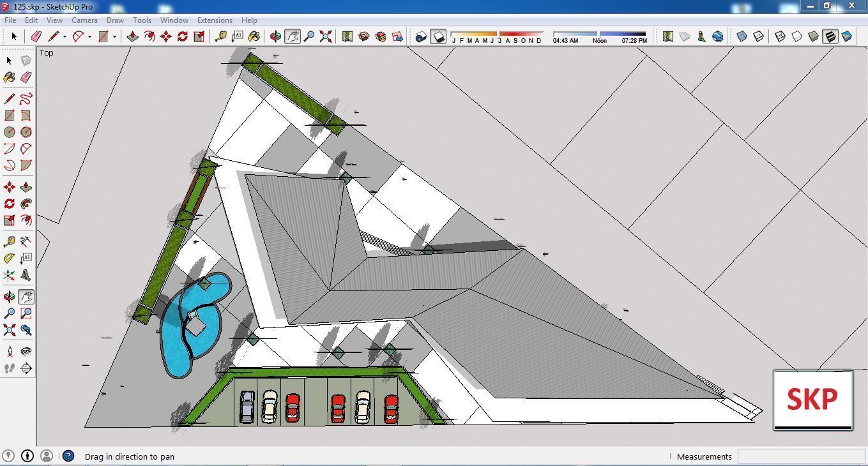Select the Section Plane tool in left panel

click(26, 368)
